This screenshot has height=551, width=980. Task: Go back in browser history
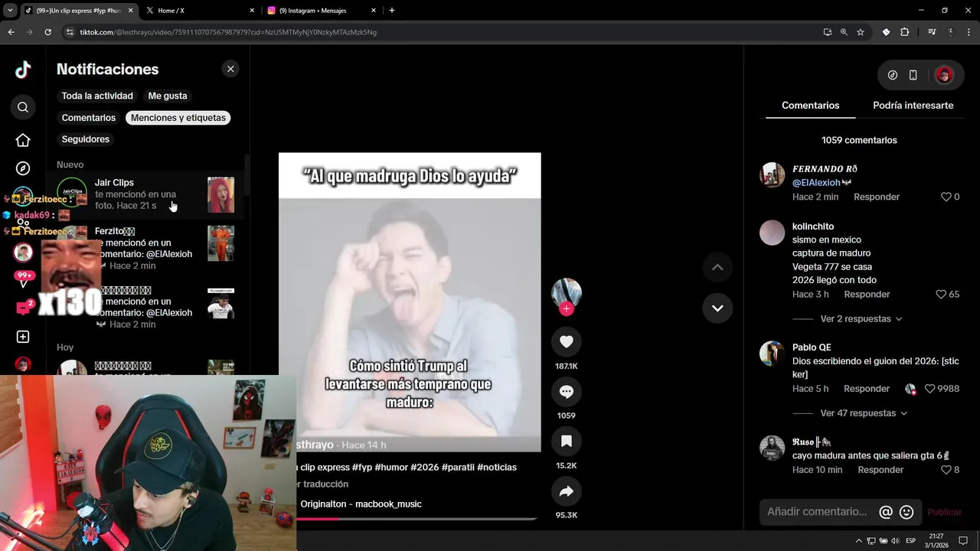point(11,32)
